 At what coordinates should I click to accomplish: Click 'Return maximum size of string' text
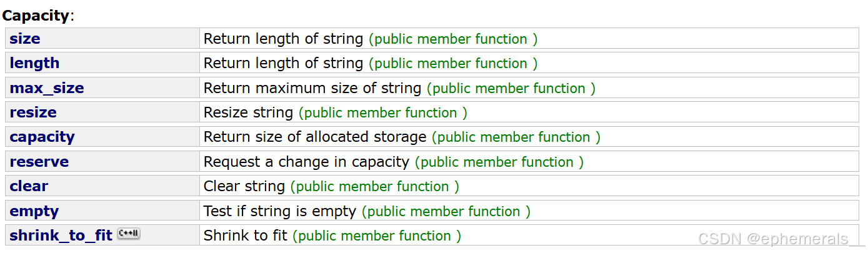click(312, 88)
